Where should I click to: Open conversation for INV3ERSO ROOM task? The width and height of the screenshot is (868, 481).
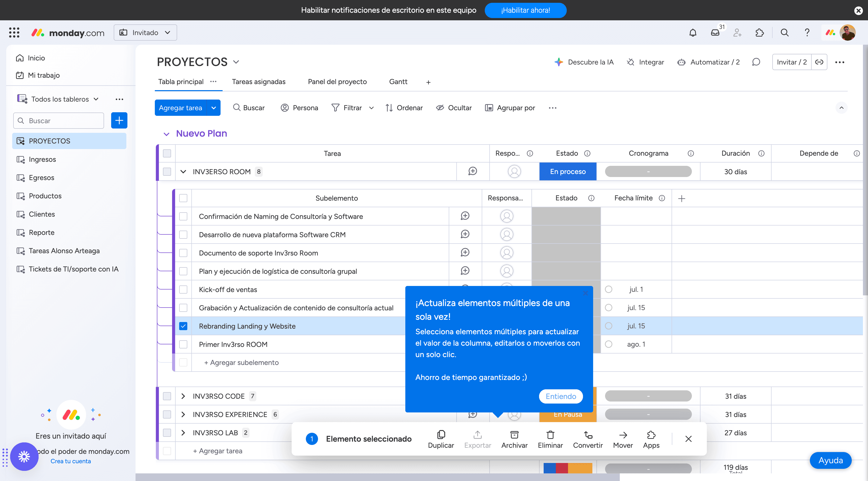tap(473, 171)
